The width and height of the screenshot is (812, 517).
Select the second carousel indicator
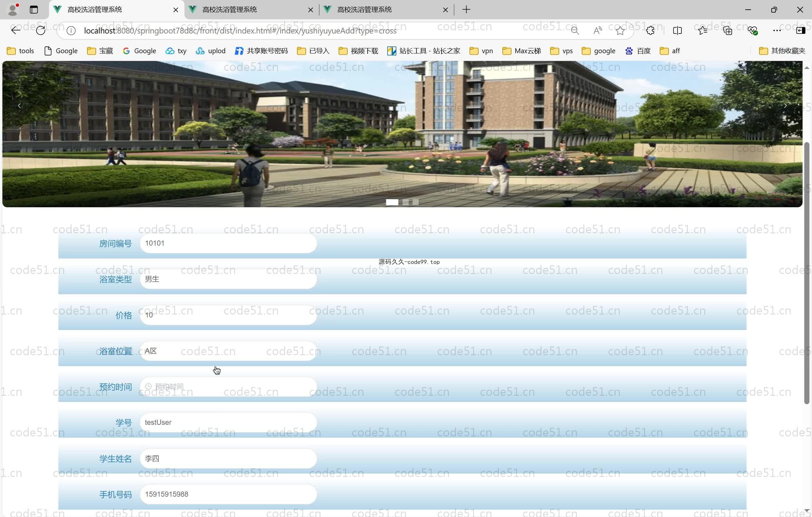pos(406,202)
